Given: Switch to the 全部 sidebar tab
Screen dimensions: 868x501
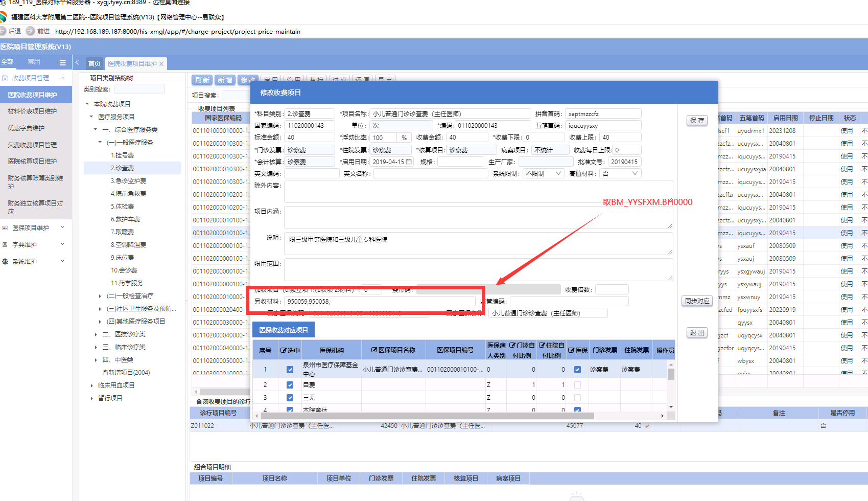Looking at the screenshot, I should 7,62.
